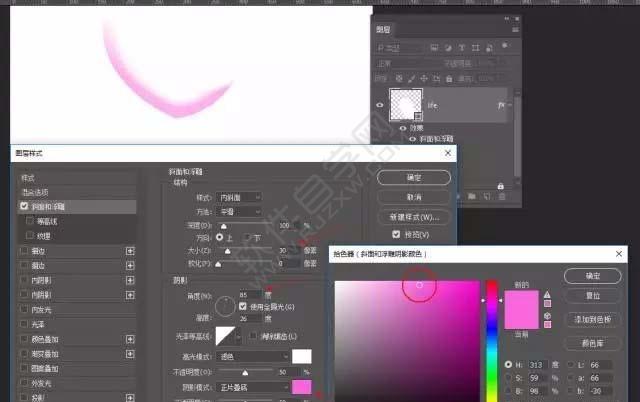This screenshot has height=402, width=640.
Task: Hide layer life with its eye icon
Action: point(380,105)
